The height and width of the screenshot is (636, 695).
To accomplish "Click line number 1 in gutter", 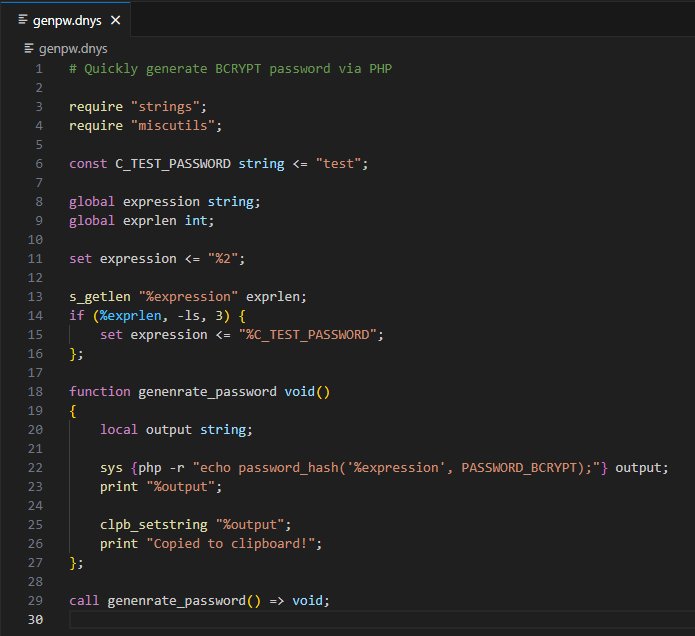I will point(39,69).
